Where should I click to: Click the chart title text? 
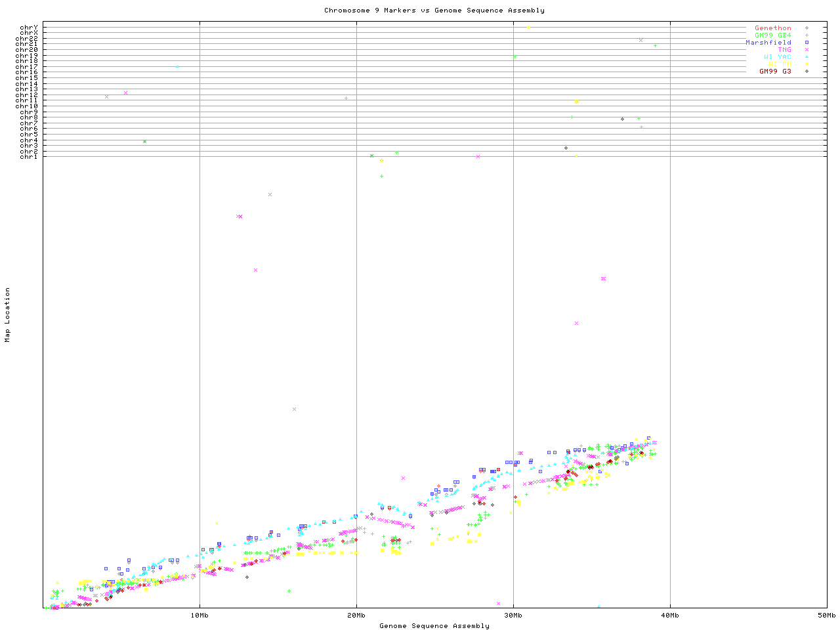pos(434,10)
